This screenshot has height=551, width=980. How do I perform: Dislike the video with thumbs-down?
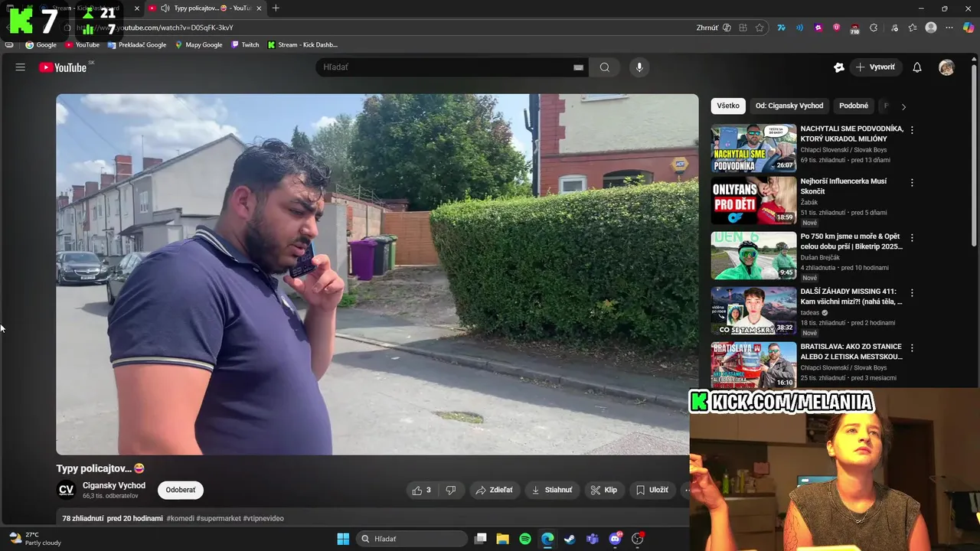451,490
